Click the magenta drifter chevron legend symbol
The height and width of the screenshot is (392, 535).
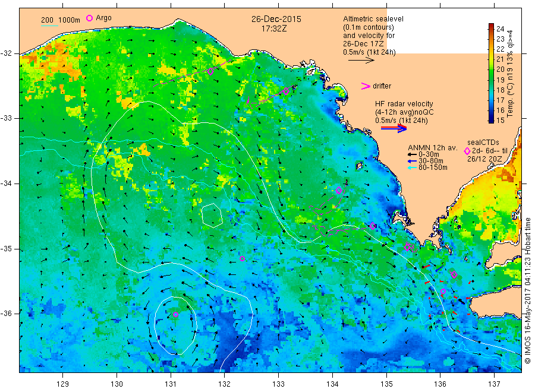366,86
